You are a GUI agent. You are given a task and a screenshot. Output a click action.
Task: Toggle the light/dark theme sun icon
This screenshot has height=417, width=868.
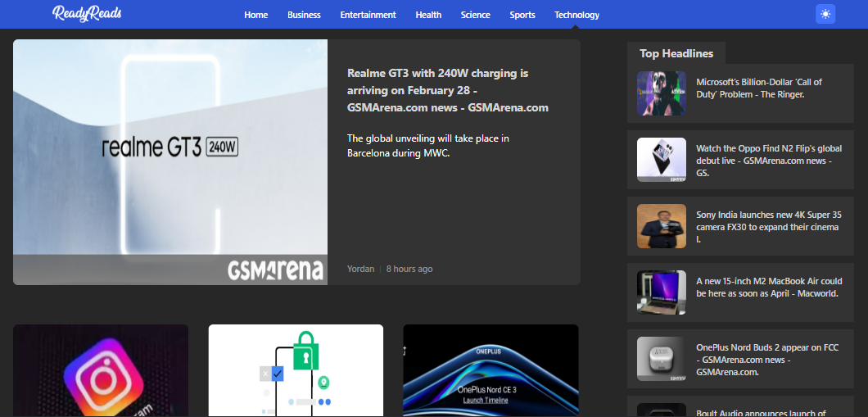[825, 15]
